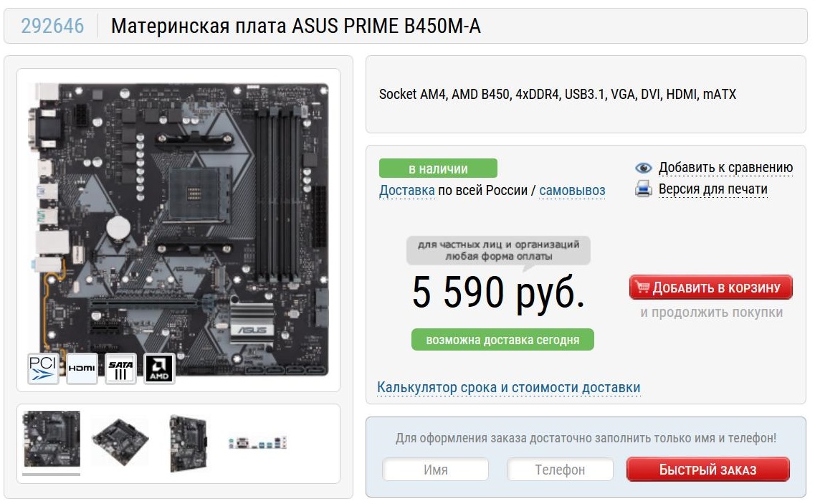Add product via Добавить в корзину button

[x=710, y=287]
